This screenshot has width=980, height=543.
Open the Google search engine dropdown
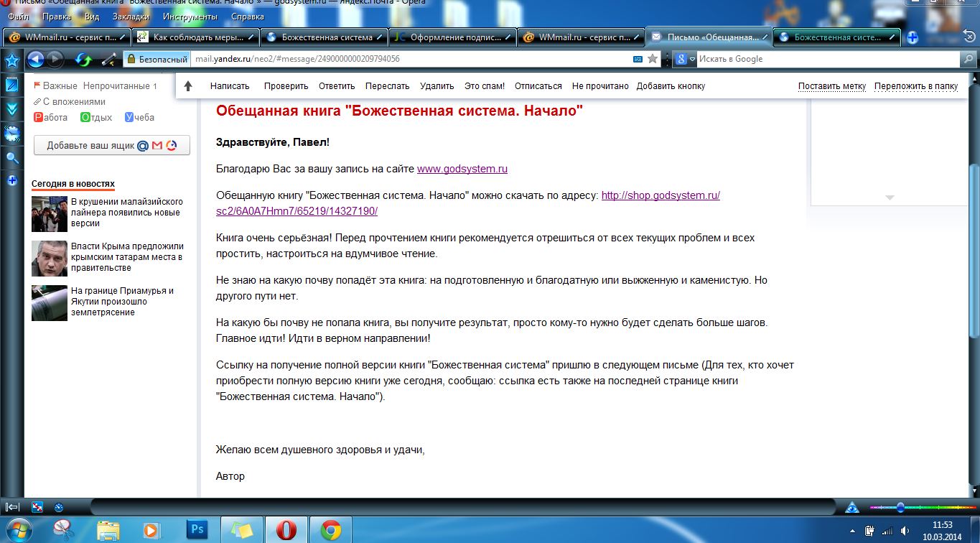pyautogui.click(x=686, y=59)
